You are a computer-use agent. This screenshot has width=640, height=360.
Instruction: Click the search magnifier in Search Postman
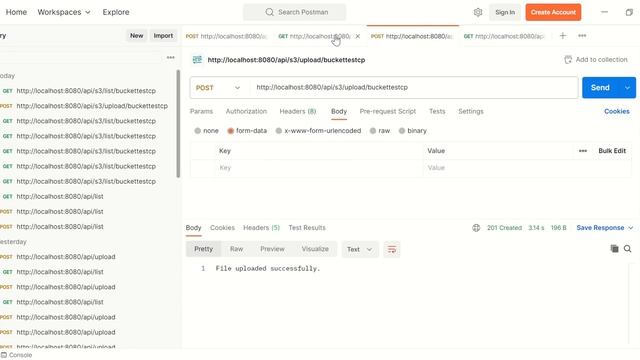pyautogui.click(x=269, y=12)
